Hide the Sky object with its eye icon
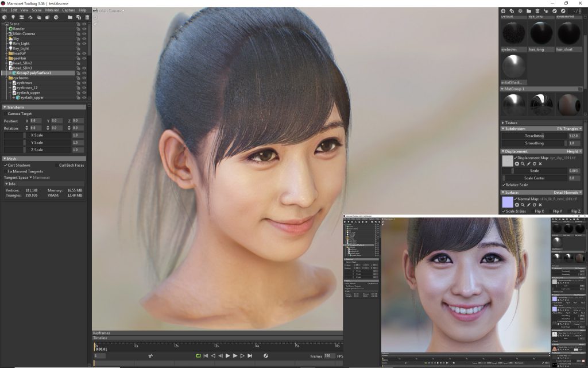The width and height of the screenshot is (588, 368). click(84, 39)
